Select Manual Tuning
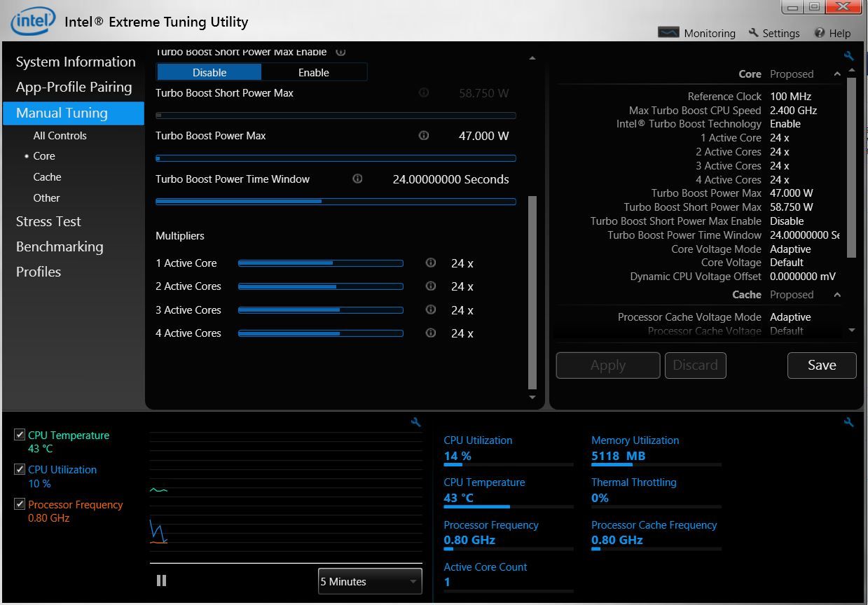The width and height of the screenshot is (868, 605). coord(74,113)
